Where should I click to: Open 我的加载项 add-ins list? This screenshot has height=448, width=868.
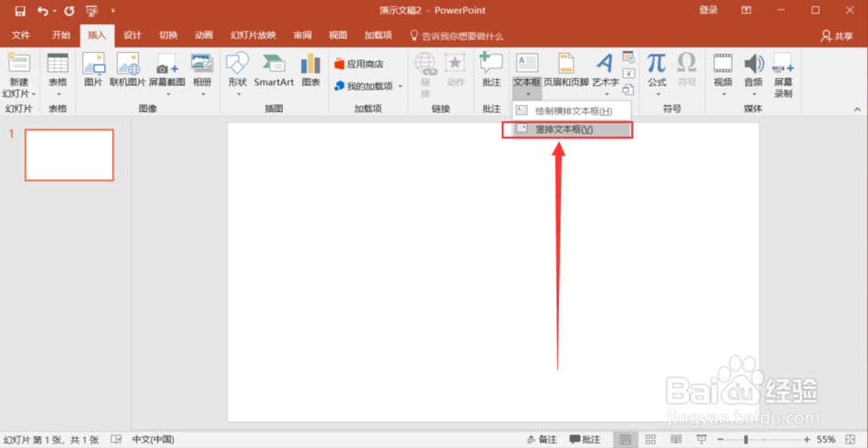coord(368,87)
